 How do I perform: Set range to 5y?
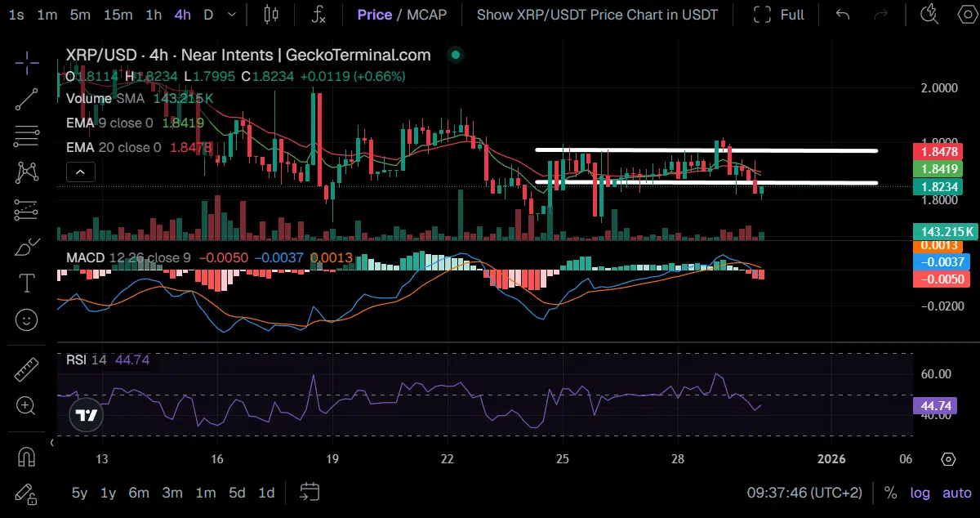click(x=79, y=493)
